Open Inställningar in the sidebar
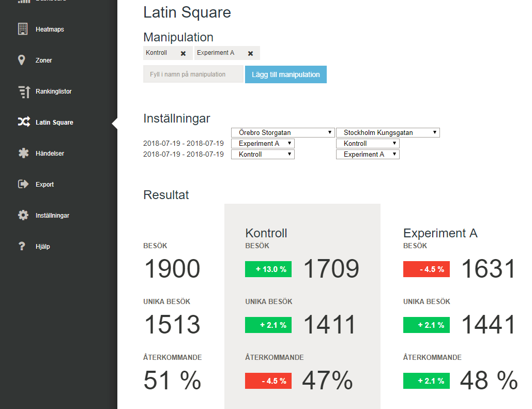This screenshot has width=532, height=409. coord(52,216)
